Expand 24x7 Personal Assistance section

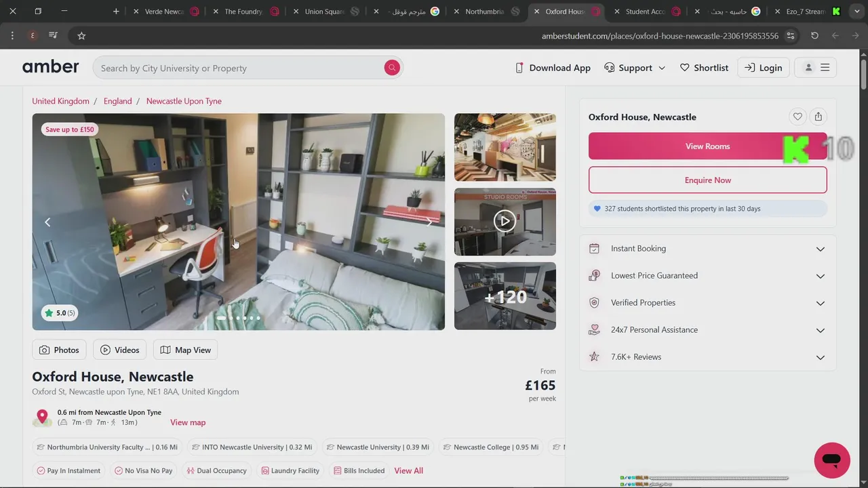(x=707, y=330)
